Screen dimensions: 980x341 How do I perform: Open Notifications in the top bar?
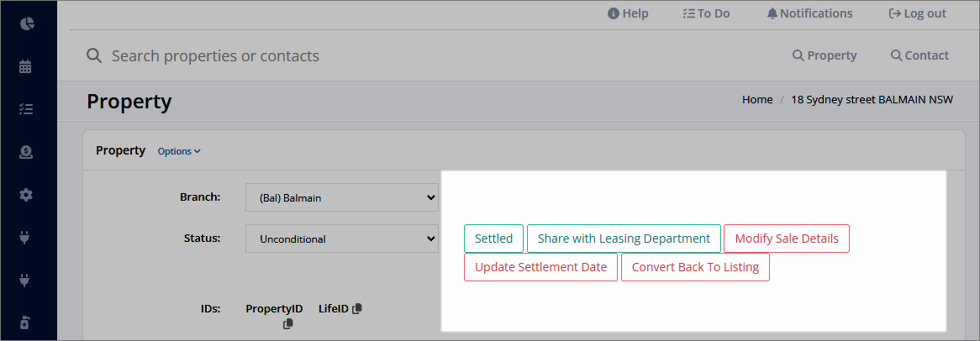click(809, 13)
